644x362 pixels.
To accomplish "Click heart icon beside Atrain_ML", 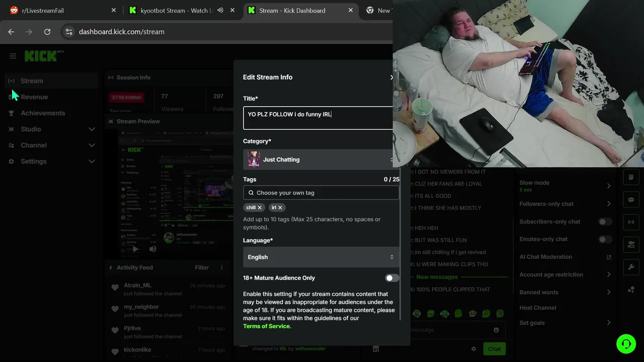I will 115,288.
